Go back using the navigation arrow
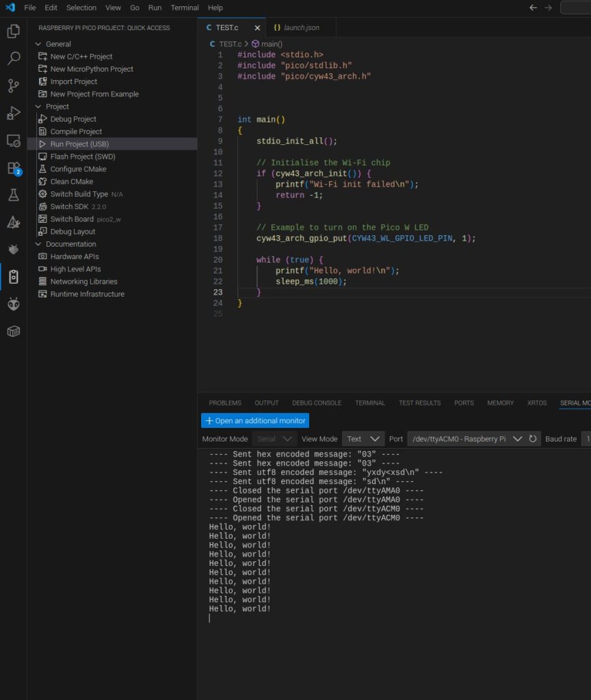 click(534, 8)
